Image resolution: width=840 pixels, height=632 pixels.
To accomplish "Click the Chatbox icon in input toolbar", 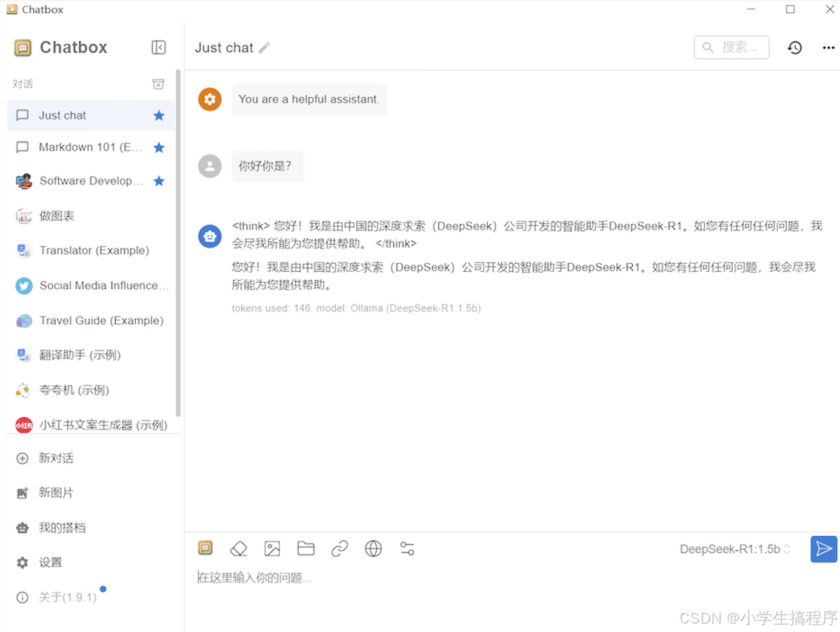I will click(x=205, y=548).
